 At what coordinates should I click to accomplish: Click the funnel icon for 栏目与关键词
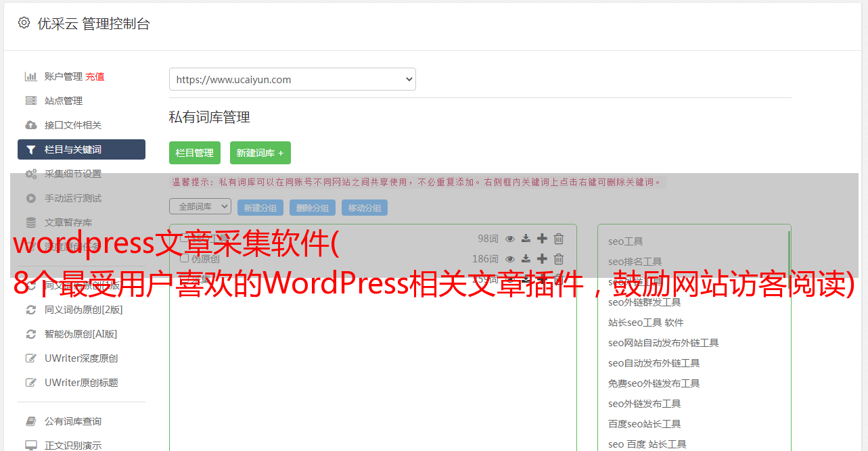tap(31, 149)
